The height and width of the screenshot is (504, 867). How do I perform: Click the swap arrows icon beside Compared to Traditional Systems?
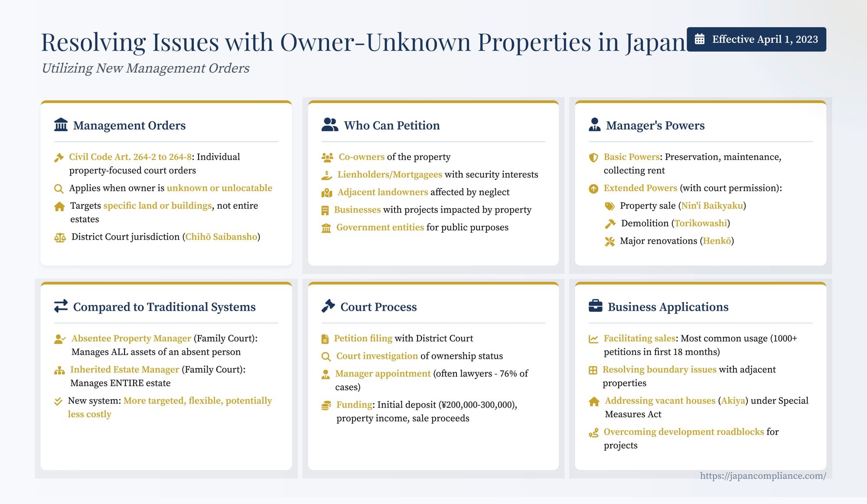61,306
